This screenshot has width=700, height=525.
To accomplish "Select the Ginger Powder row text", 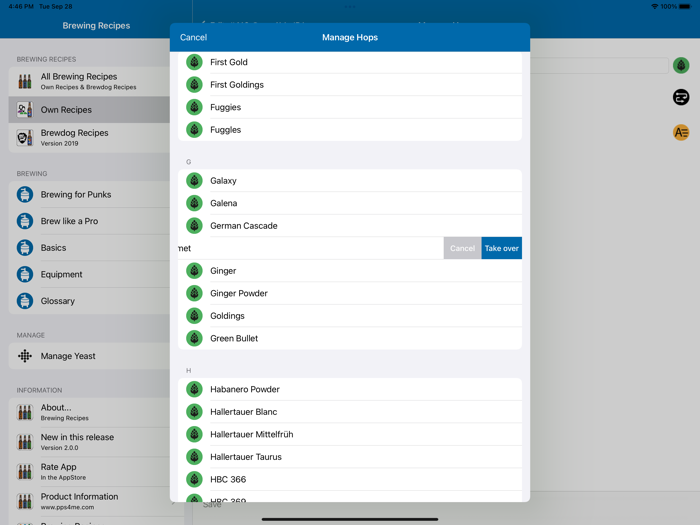I will [239, 293].
